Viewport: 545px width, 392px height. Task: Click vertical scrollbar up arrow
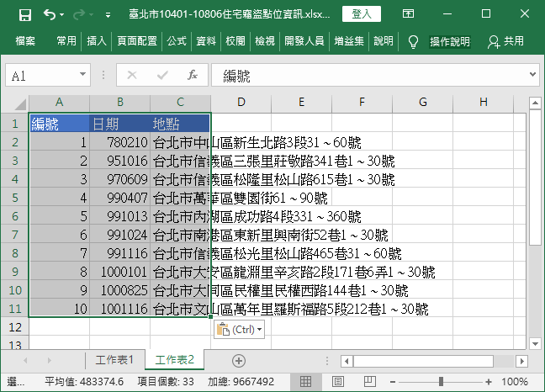(535, 103)
